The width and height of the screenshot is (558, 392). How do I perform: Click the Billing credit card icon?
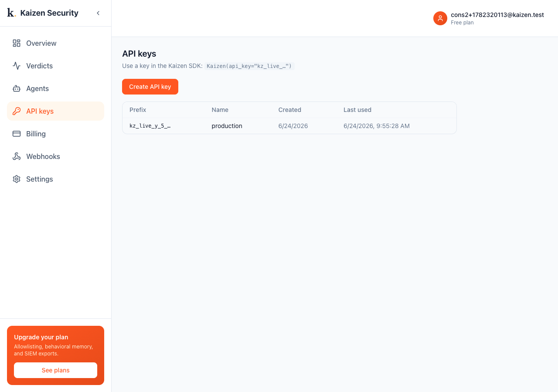17,134
